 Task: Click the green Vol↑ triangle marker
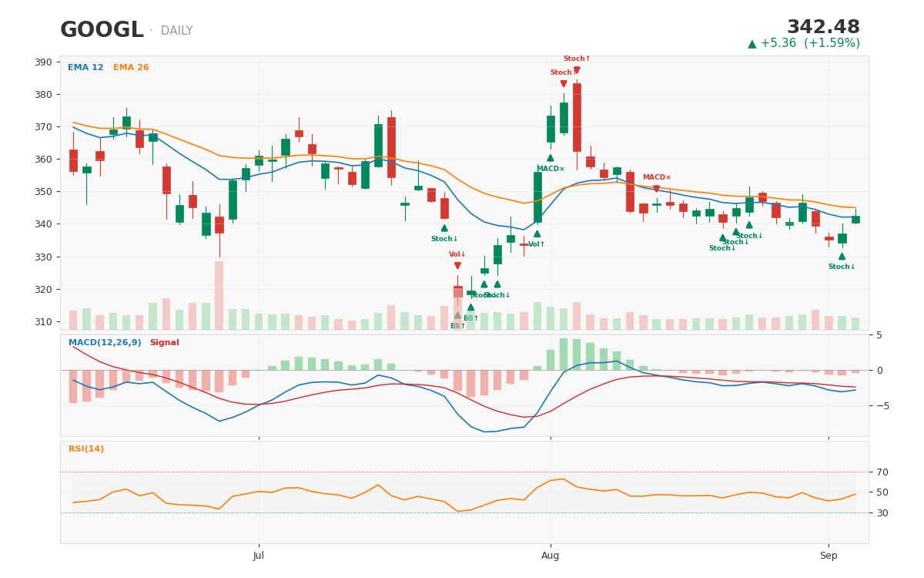tap(537, 234)
